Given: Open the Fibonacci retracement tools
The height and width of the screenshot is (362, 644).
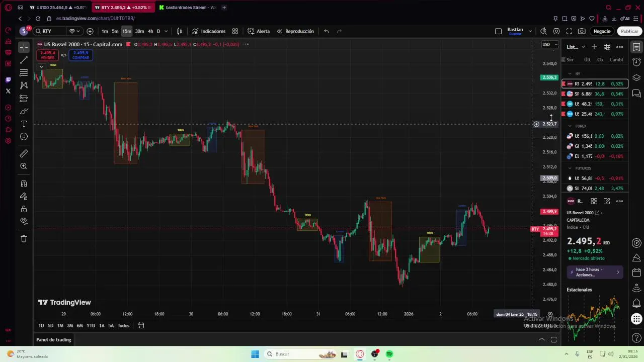Looking at the screenshot, I should (x=24, y=73).
